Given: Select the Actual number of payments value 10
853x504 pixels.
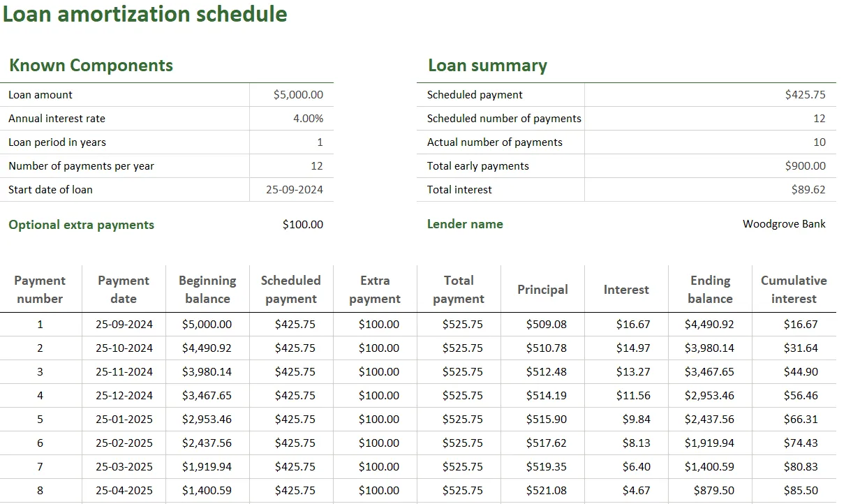Looking at the screenshot, I should coord(711,142).
